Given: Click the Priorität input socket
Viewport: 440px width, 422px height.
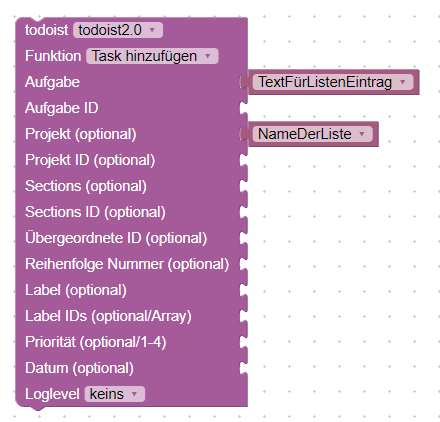Looking at the screenshot, I should pyautogui.click(x=244, y=342).
